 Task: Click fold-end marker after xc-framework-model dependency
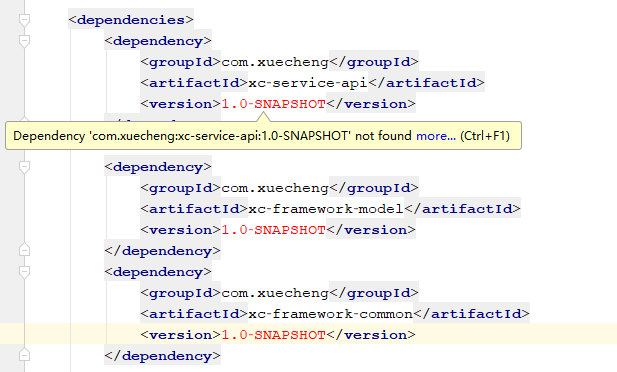pos(24,250)
